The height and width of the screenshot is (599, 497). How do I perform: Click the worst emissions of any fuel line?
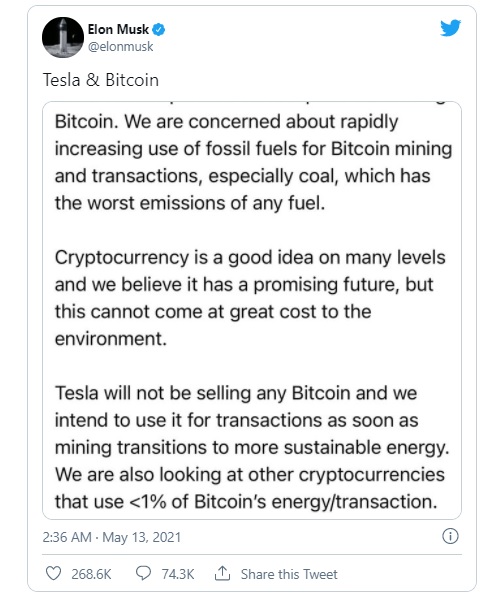point(190,203)
